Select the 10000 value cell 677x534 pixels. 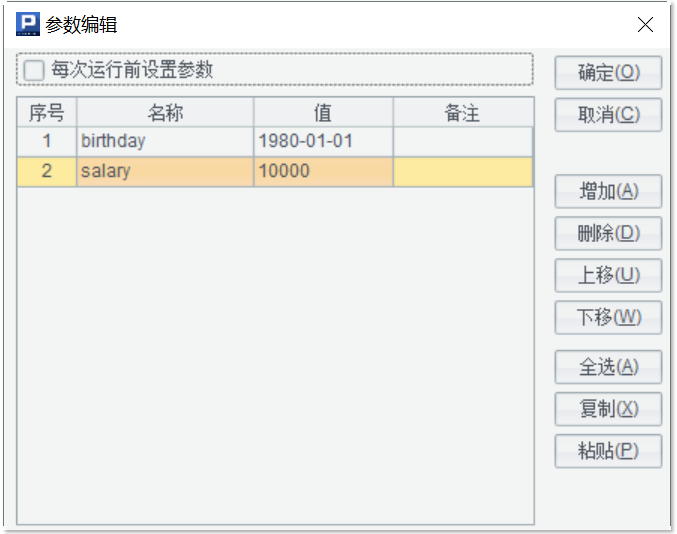pos(323,171)
